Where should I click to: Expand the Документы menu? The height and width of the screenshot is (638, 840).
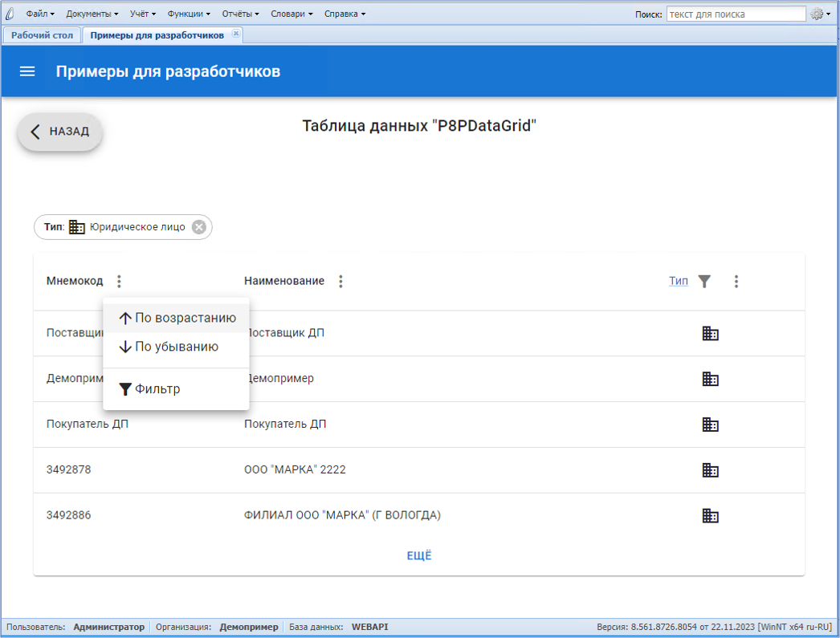tap(92, 14)
